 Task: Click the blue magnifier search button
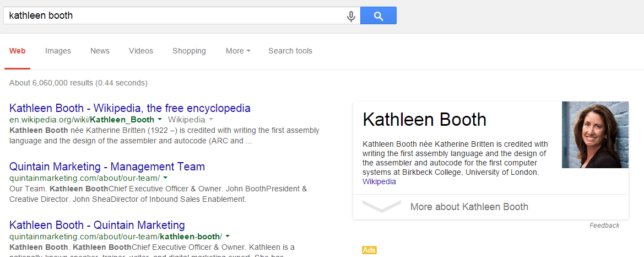click(378, 16)
